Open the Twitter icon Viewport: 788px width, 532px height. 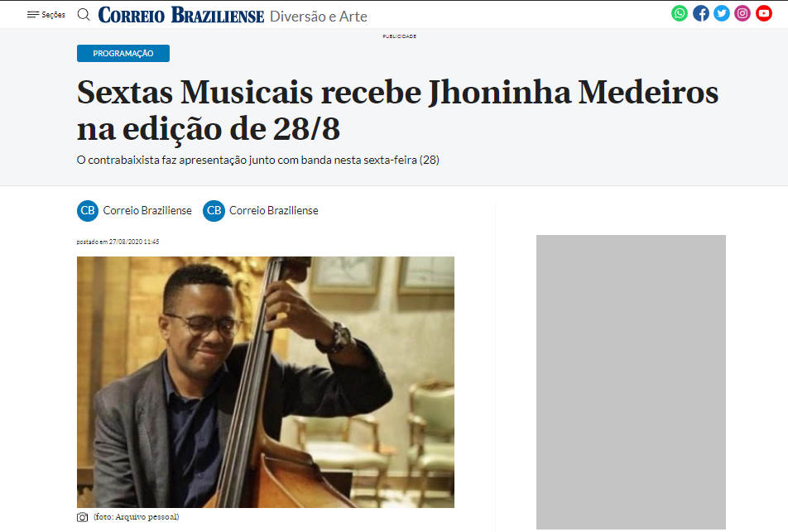coord(722,13)
